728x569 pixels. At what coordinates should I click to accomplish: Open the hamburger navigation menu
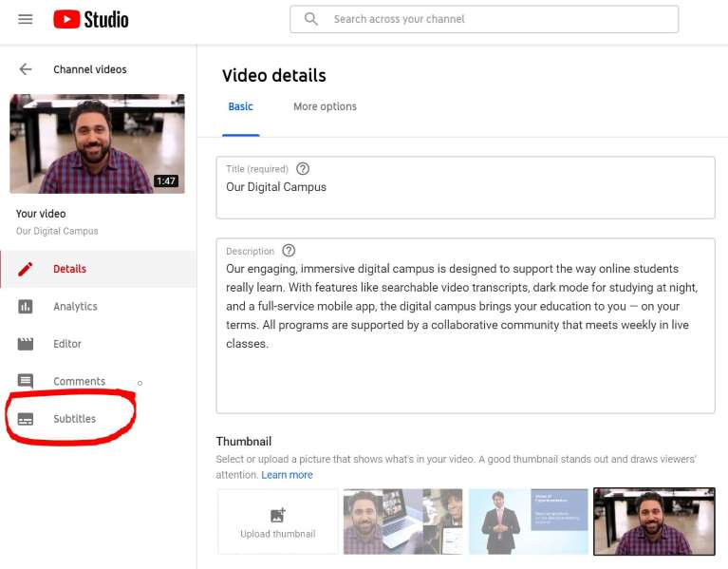[26, 19]
